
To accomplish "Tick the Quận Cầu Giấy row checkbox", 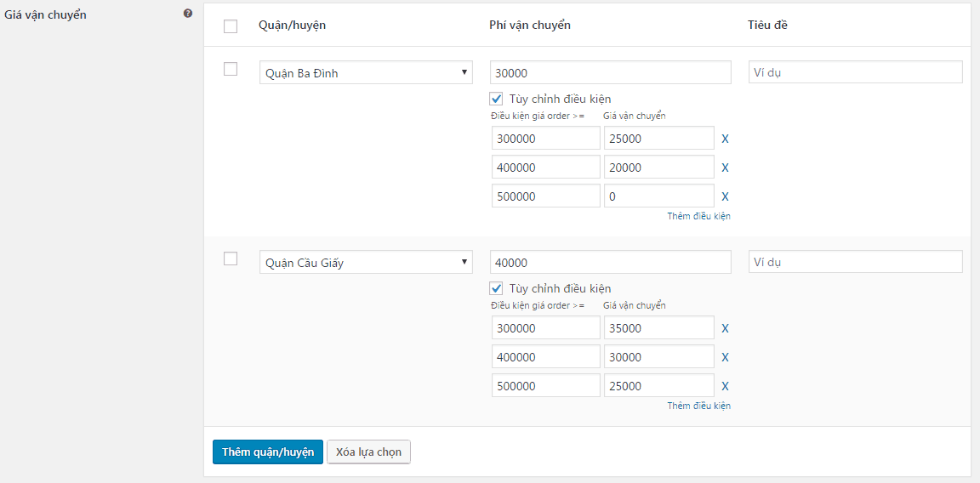I will 231,259.
